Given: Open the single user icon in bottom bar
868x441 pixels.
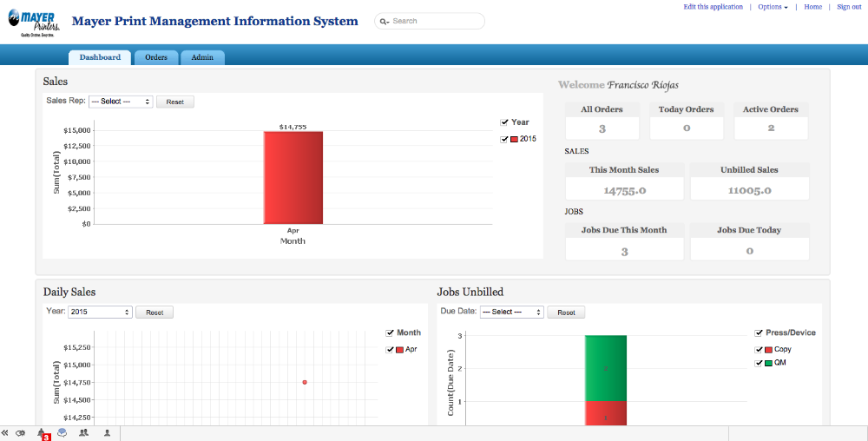Looking at the screenshot, I should point(108,432).
